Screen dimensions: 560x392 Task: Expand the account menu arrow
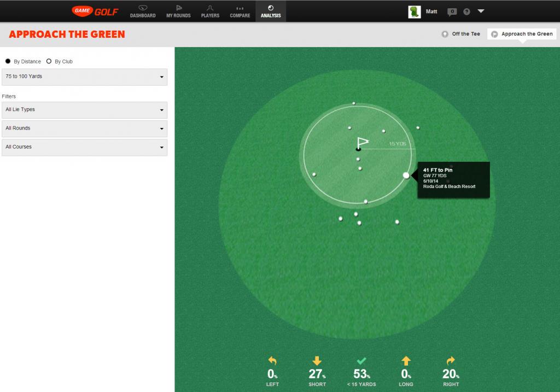[481, 11]
